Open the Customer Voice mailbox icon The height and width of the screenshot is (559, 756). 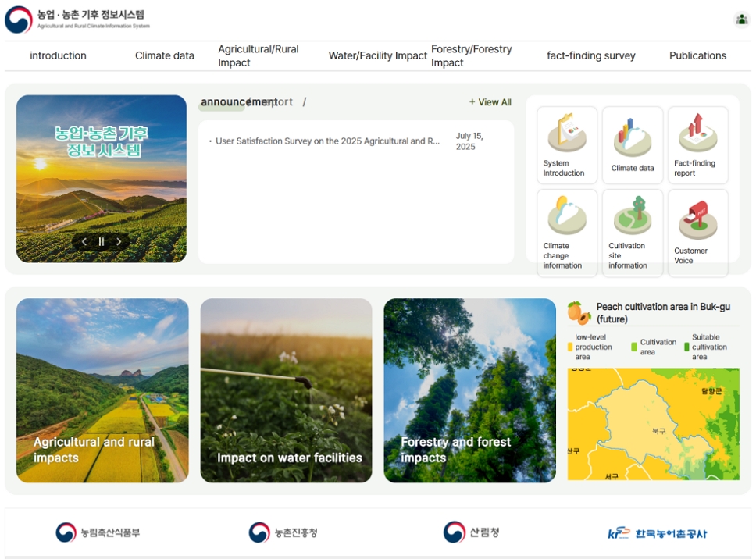coord(697,232)
